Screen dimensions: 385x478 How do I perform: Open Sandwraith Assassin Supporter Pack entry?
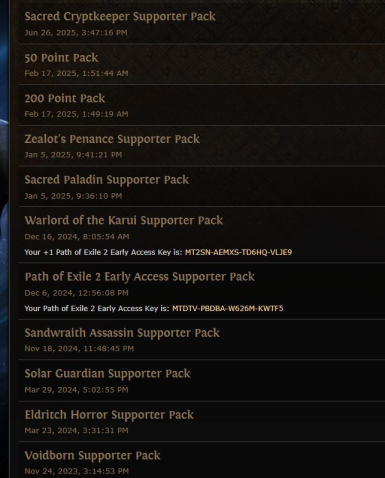point(122,333)
